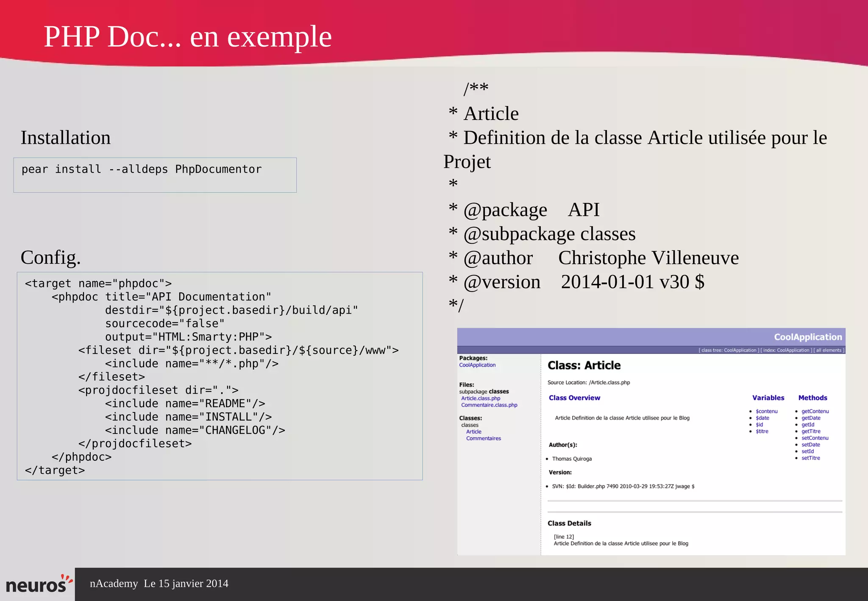Click the $titre variable link
The image size is (868, 601).
(x=762, y=431)
